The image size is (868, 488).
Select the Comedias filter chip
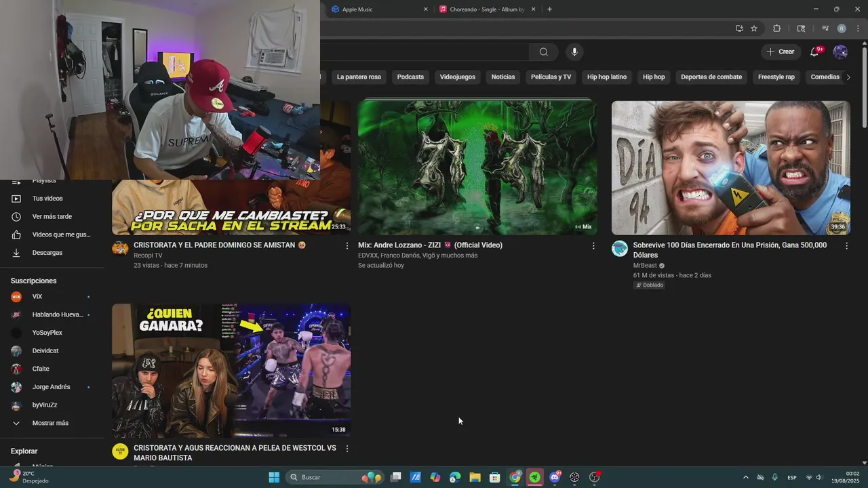pos(825,77)
